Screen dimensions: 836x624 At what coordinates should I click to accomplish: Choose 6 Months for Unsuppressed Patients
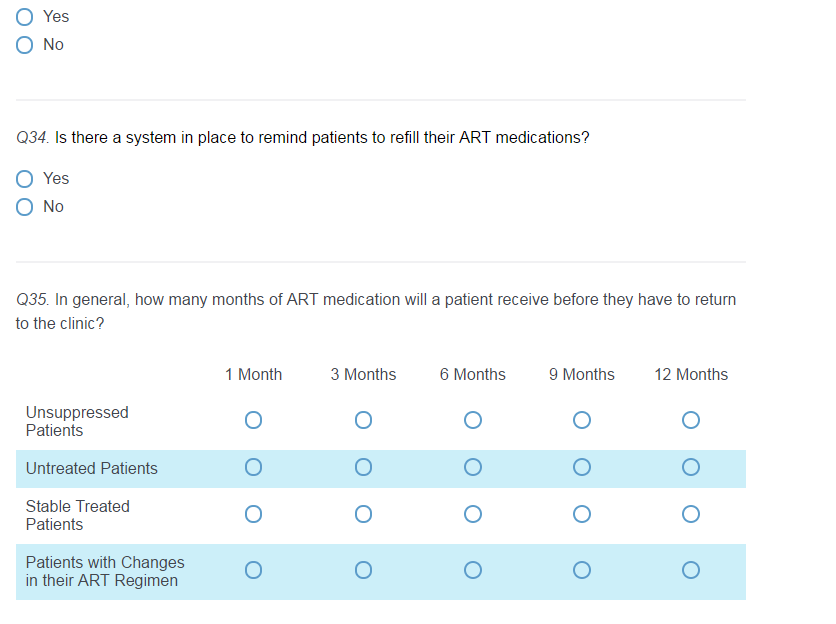coord(473,420)
